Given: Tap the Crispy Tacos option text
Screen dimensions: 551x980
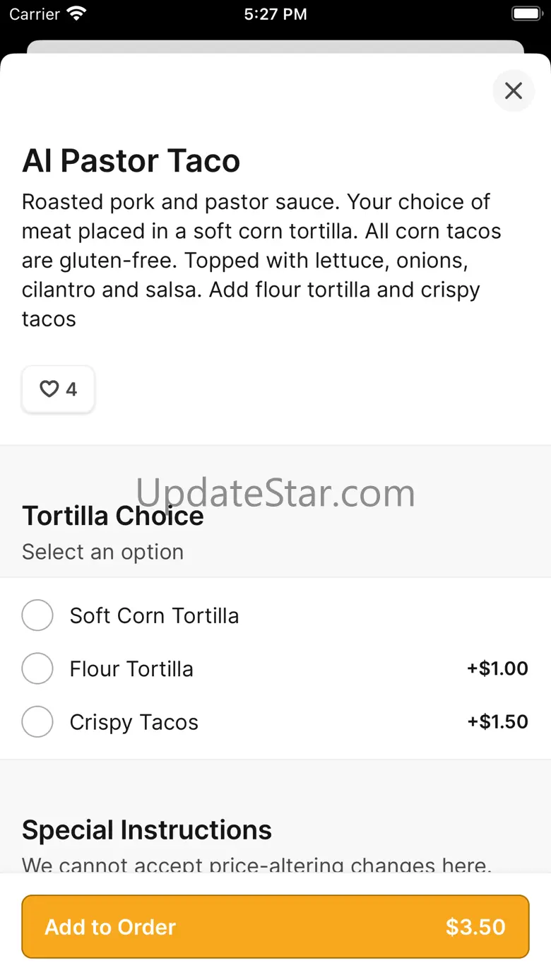Looking at the screenshot, I should click(134, 722).
